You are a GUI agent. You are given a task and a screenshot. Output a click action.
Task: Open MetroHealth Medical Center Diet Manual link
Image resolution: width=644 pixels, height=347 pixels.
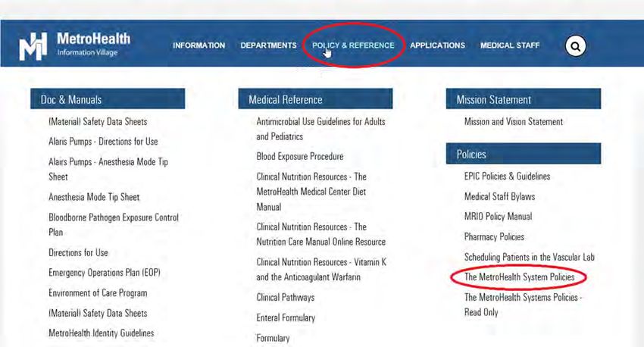tap(311, 192)
